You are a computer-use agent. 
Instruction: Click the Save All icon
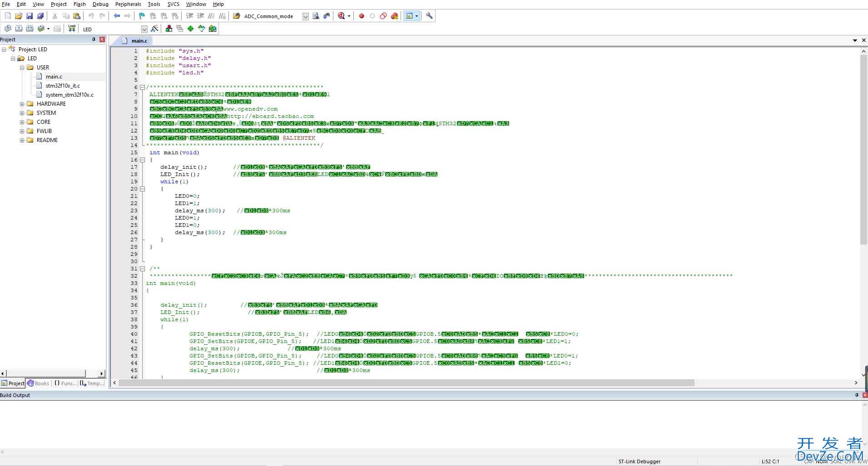coord(40,16)
